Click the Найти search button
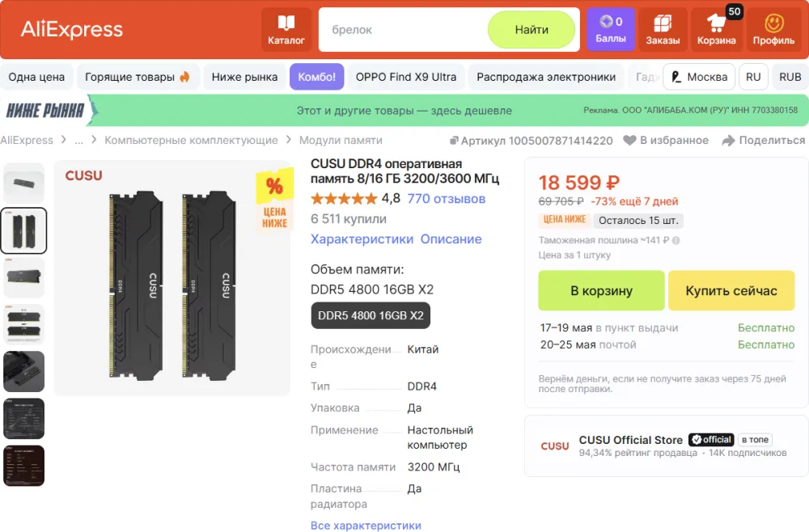This screenshot has width=809, height=532. coord(532,29)
